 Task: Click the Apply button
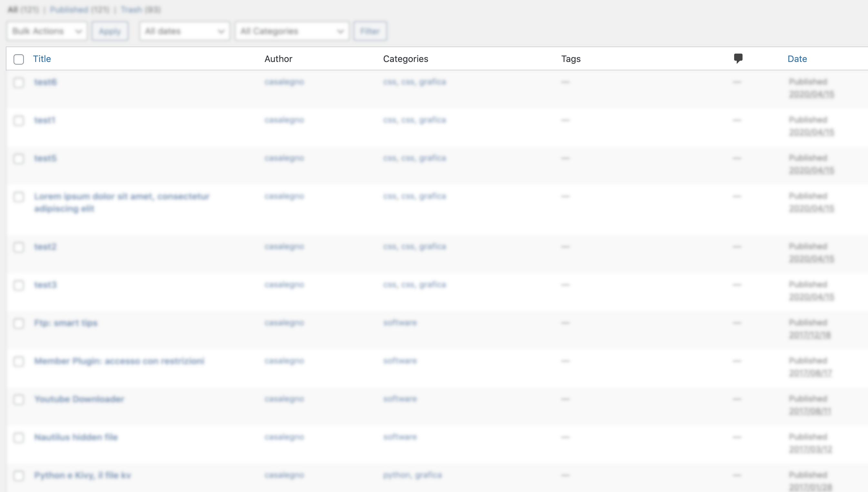110,31
